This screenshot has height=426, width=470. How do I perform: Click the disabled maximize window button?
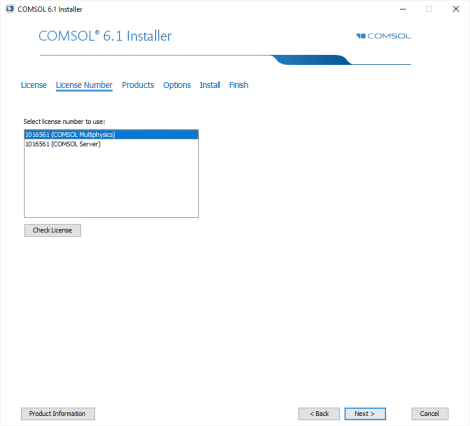click(429, 9)
